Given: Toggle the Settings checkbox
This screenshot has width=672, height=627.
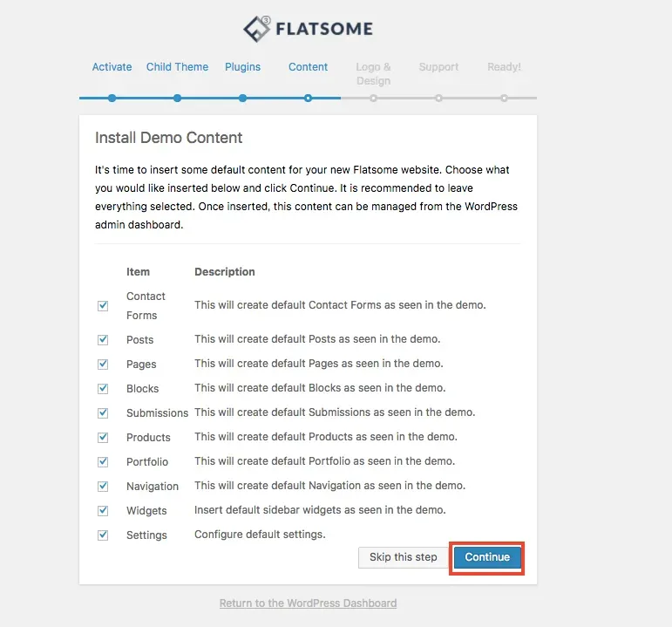Looking at the screenshot, I should point(103,535).
